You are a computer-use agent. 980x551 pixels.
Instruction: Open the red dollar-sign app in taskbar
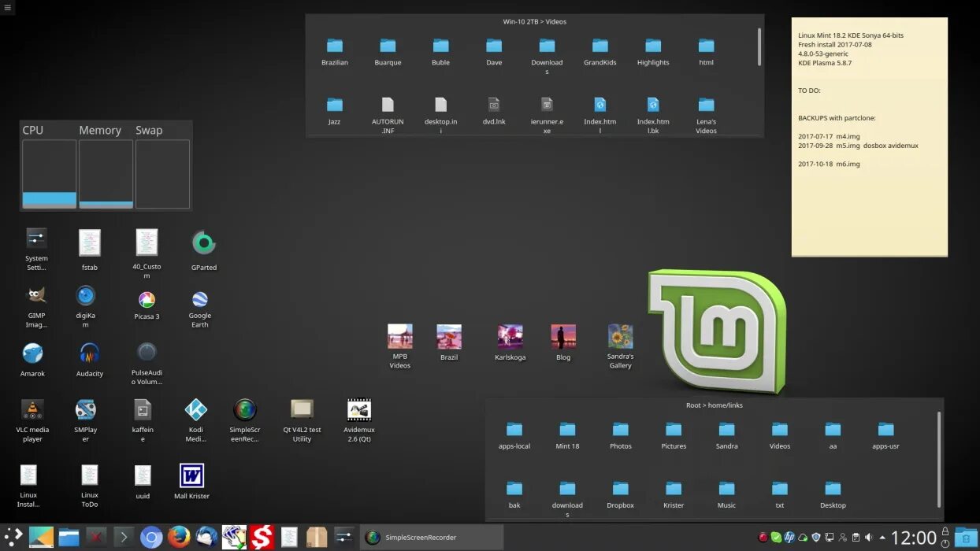click(262, 538)
